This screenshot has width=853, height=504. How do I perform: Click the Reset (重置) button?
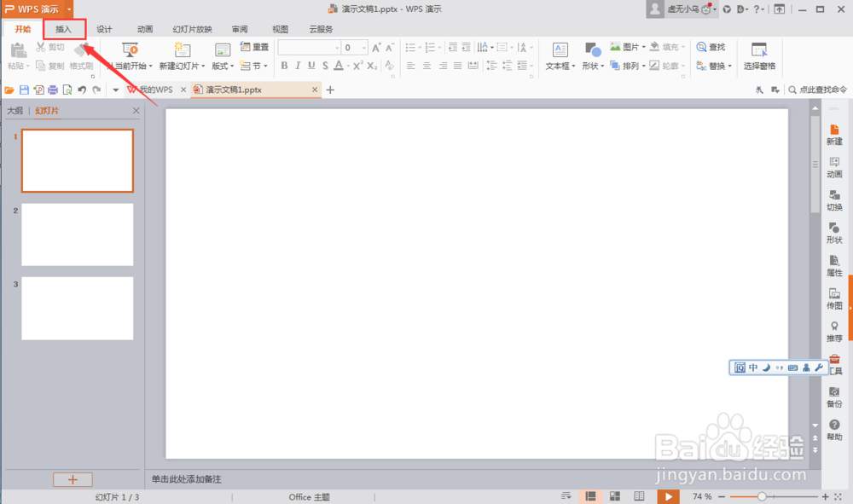coord(254,47)
